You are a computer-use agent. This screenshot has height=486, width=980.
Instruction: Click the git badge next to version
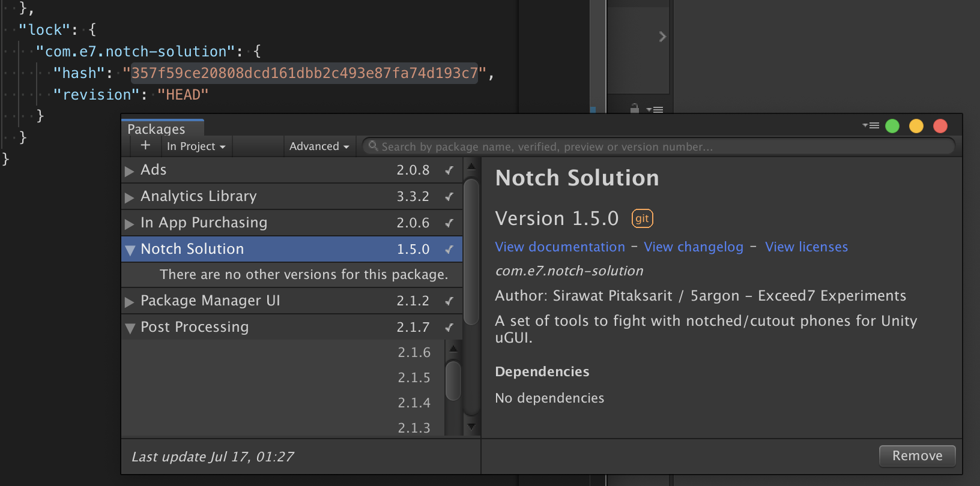[x=642, y=218]
